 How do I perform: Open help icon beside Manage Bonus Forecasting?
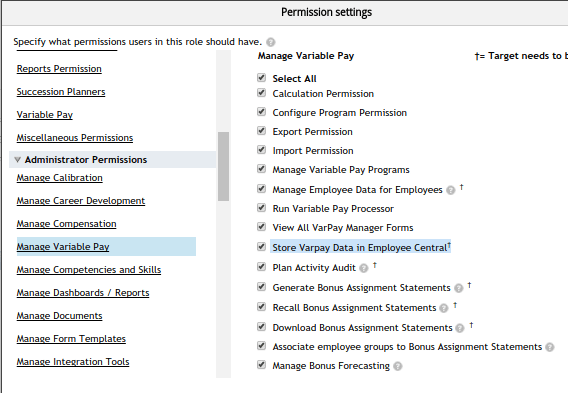[398, 366]
